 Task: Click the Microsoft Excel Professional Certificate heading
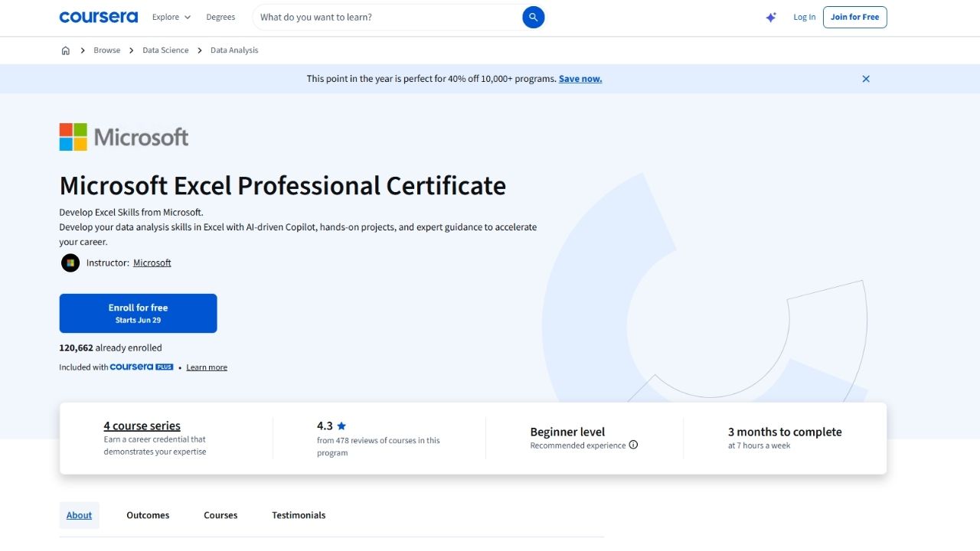click(283, 186)
